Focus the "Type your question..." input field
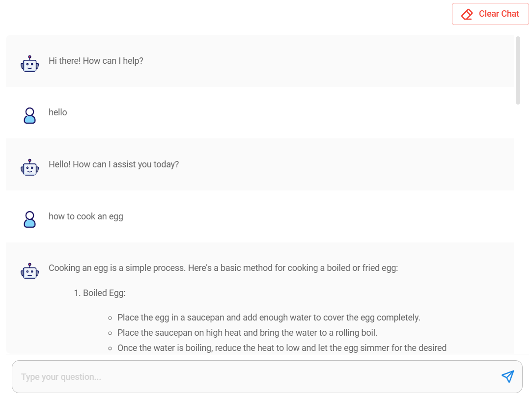This screenshot has width=532, height=400. [246, 377]
